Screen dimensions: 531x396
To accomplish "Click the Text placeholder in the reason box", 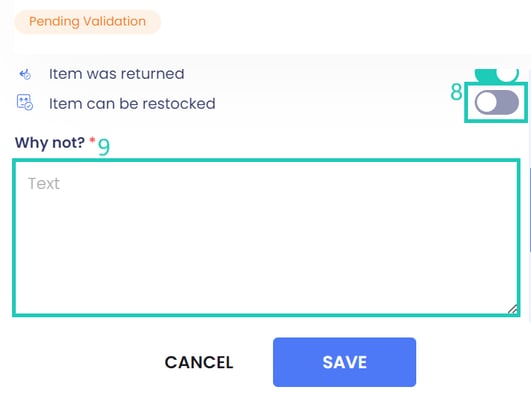I will 44,184.
